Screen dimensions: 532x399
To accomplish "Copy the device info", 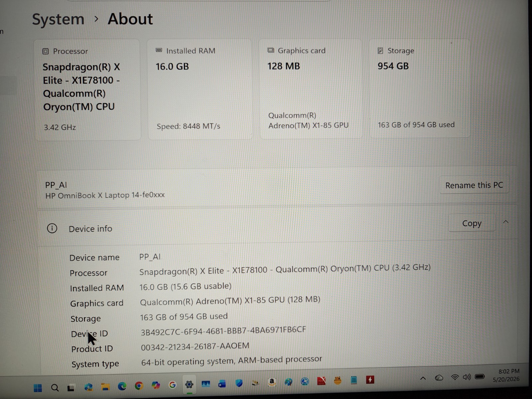I will [472, 223].
